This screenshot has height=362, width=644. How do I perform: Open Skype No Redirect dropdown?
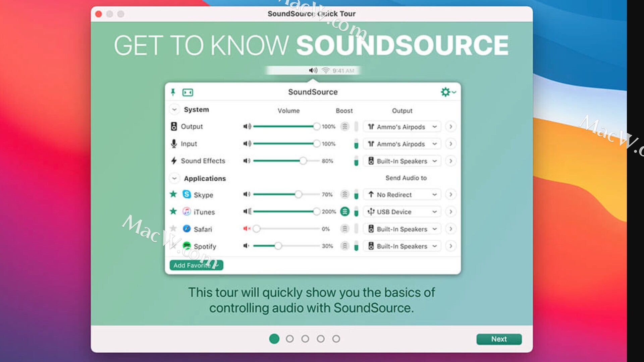point(402,194)
